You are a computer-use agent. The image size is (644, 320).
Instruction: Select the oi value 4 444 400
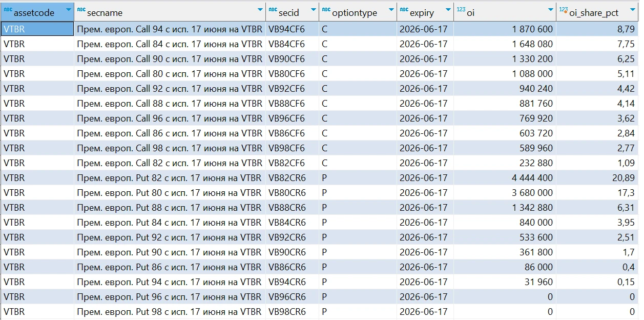tap(505, 178)
